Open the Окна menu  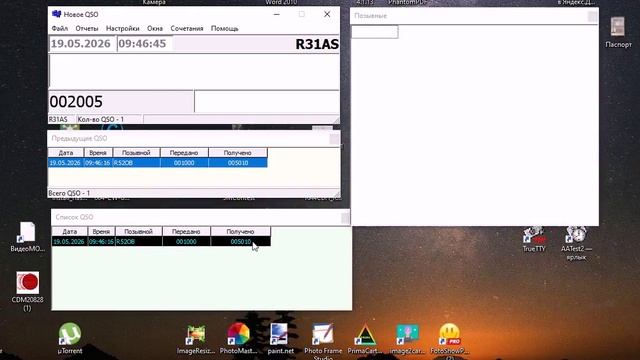click(155, 29)
